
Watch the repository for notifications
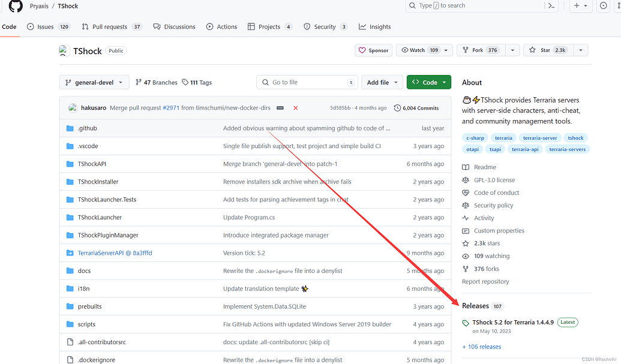(x=419, y=50)
